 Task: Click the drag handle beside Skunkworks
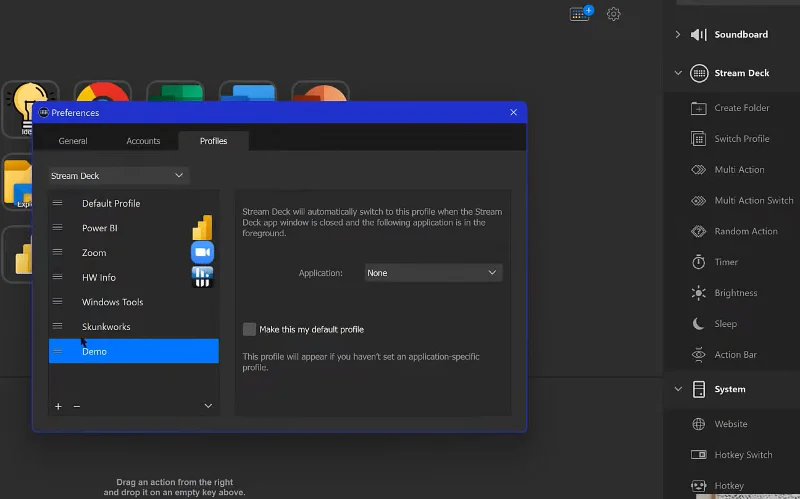[x=58, y=326]
